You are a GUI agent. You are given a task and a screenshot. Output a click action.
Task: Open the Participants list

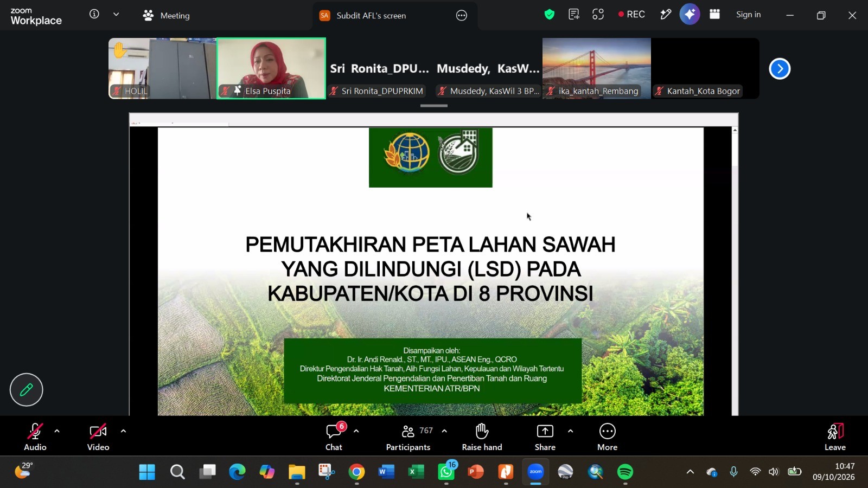coord(409,437)
